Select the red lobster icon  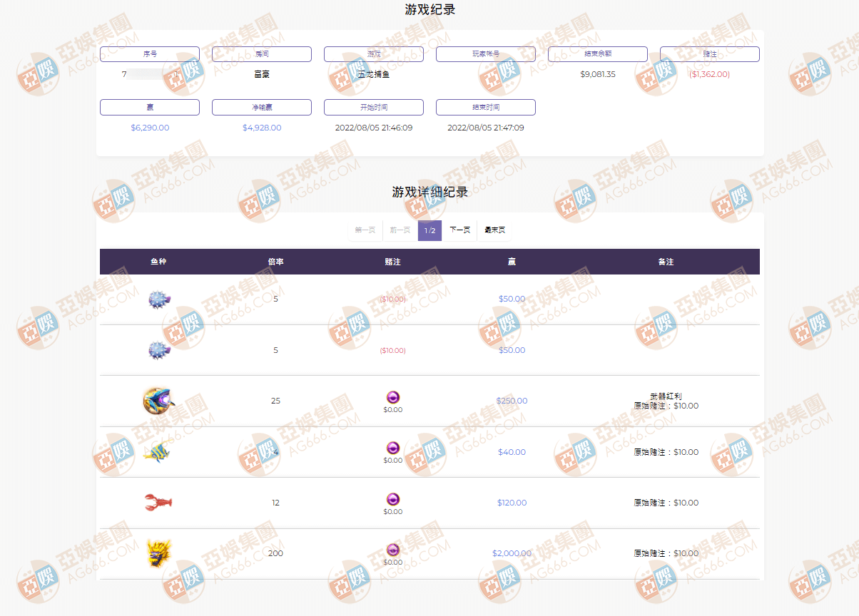[158, 503]
